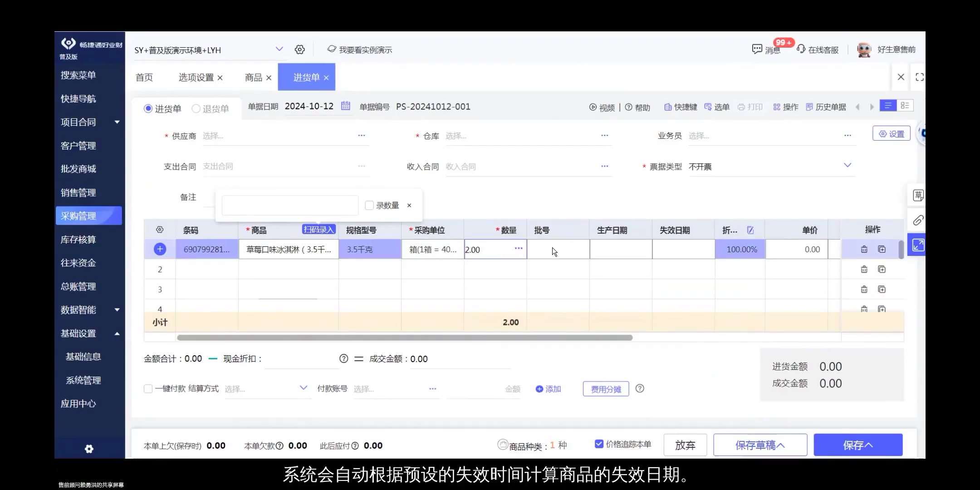The height and width of the screenshot is (490, 980).
Task: Open 帮助 via the question mark icon
Action: click(x=628, y=107)
